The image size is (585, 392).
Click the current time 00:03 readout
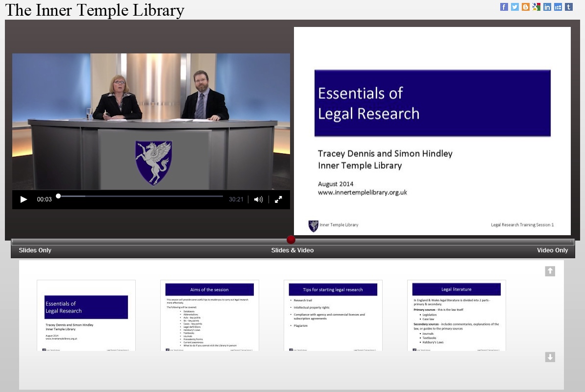(x=44, y=199)
